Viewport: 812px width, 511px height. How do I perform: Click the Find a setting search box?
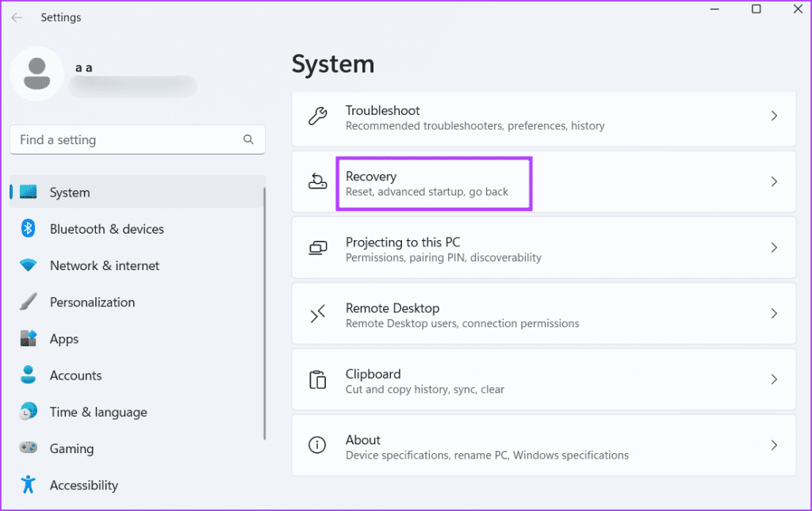(127, 140)
